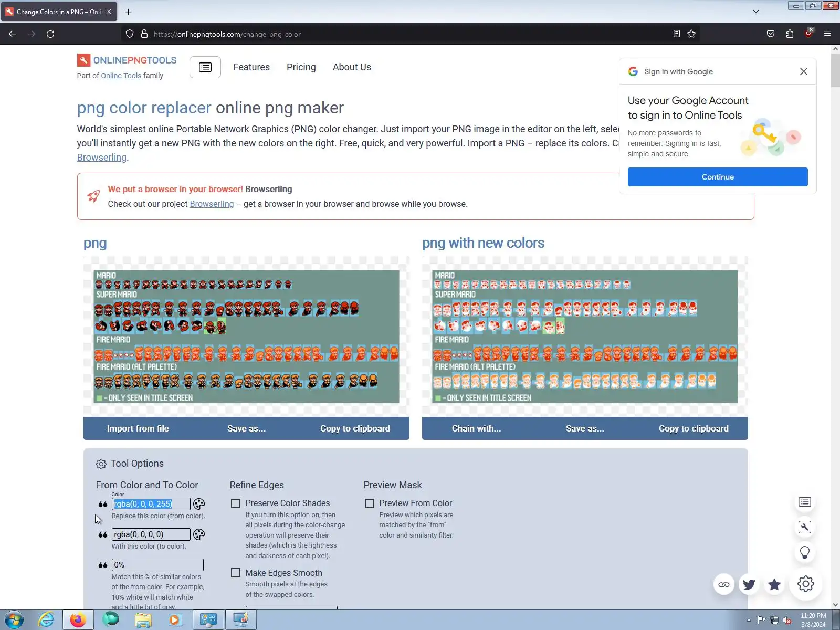Show site tracking protection shield info

tap(130, 34)
